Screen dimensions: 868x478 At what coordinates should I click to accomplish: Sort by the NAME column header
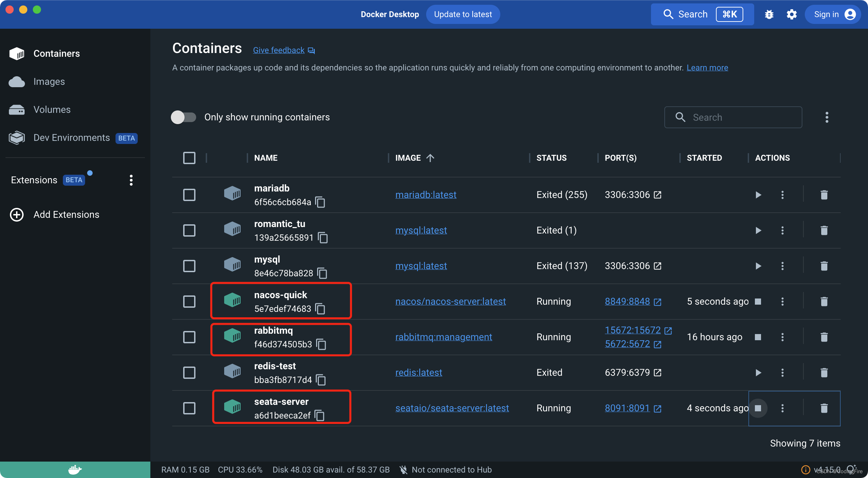pyautogui.click(x=266, y=158)
